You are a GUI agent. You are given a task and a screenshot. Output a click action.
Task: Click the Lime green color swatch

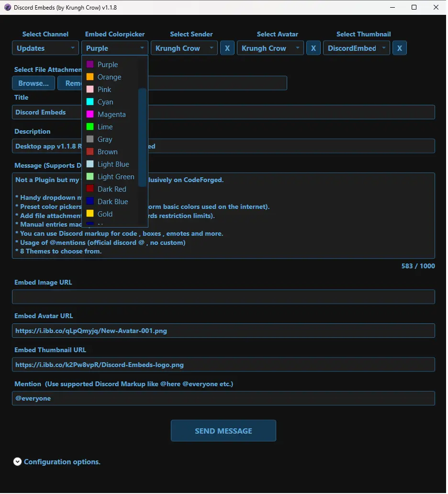(90, 127)
